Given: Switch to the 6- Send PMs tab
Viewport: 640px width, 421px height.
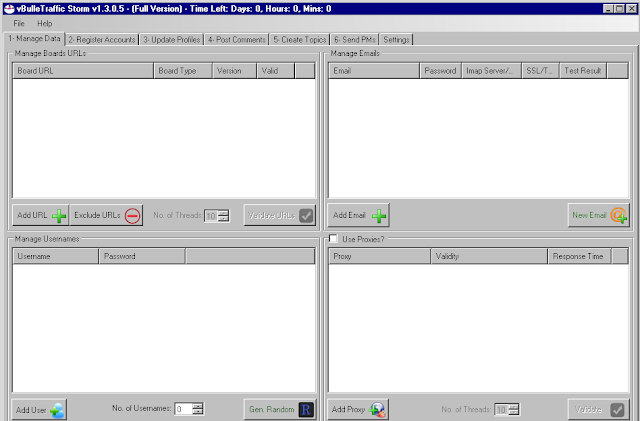Looking at the screenshot, I should pos(355,40).
